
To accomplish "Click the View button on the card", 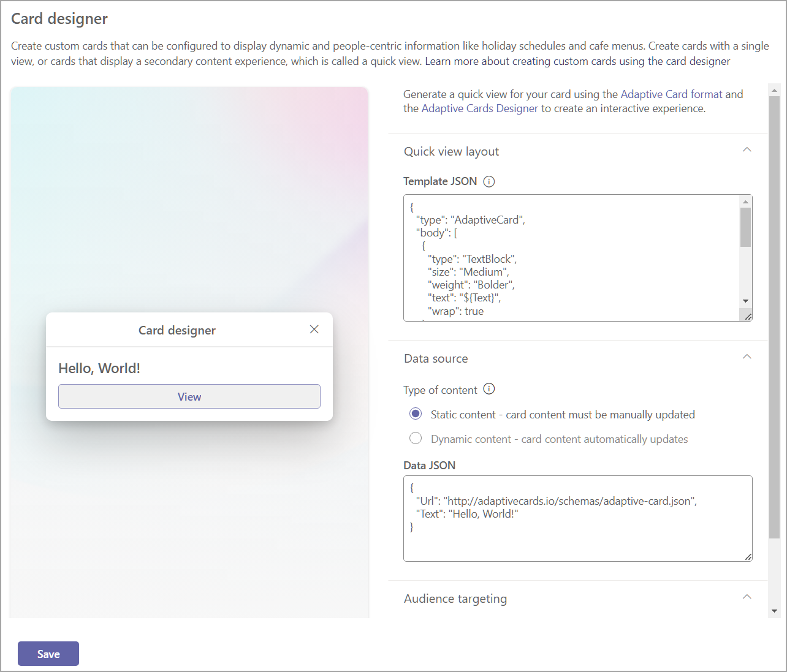I will (189, 396).
